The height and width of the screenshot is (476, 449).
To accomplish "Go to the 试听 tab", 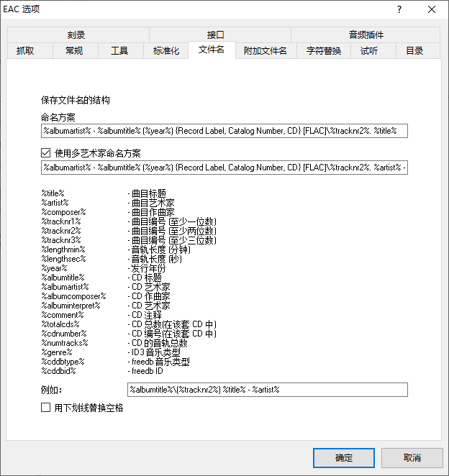I will (x=368, y=51).
